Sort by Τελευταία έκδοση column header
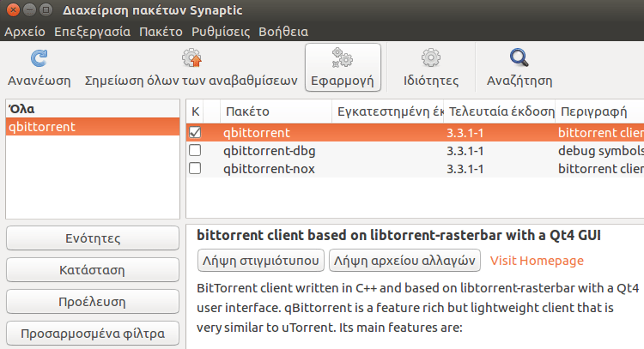Viewport: 644px width, 349px height. (x=500, y=111)
